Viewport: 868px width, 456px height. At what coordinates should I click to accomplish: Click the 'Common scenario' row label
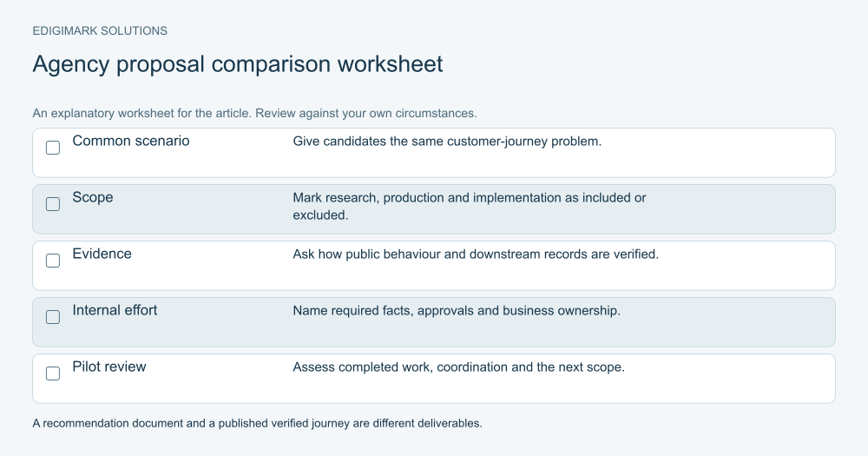131,141
